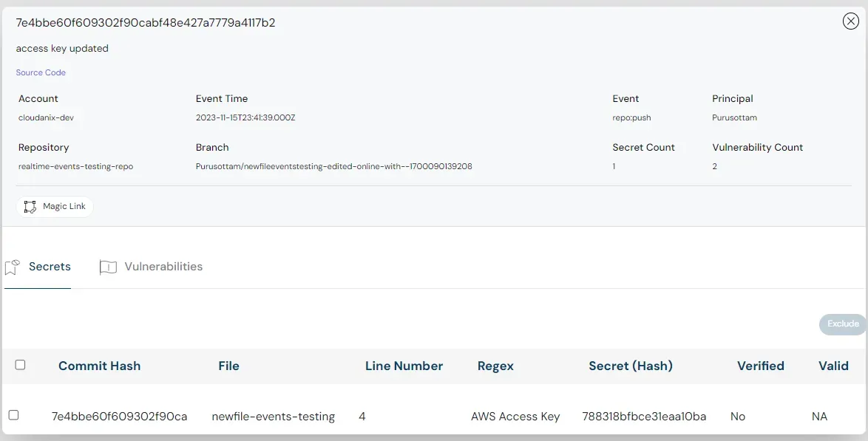Sort by Commit Hash column header

99,366
